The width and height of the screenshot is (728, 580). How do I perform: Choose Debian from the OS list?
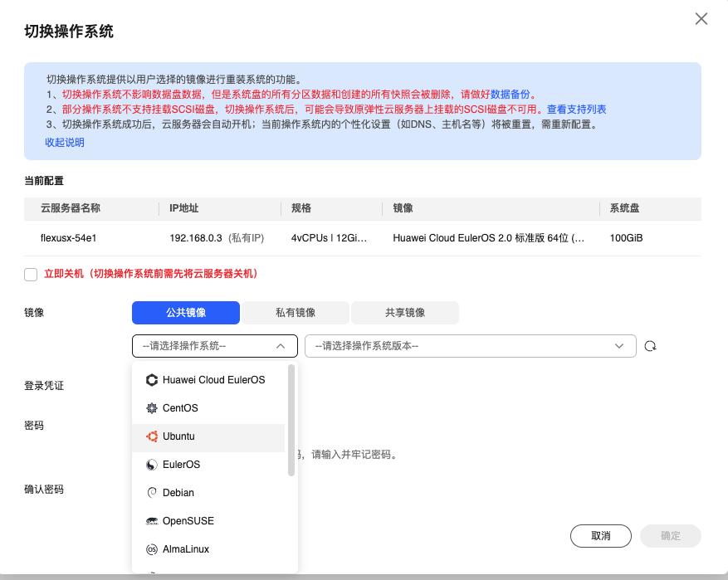click(208, 493)
